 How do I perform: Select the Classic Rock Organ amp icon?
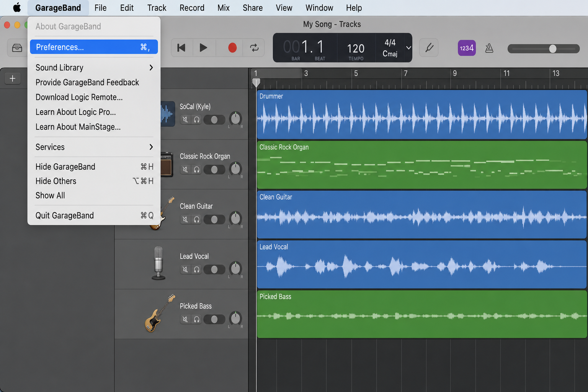(167, 165)
